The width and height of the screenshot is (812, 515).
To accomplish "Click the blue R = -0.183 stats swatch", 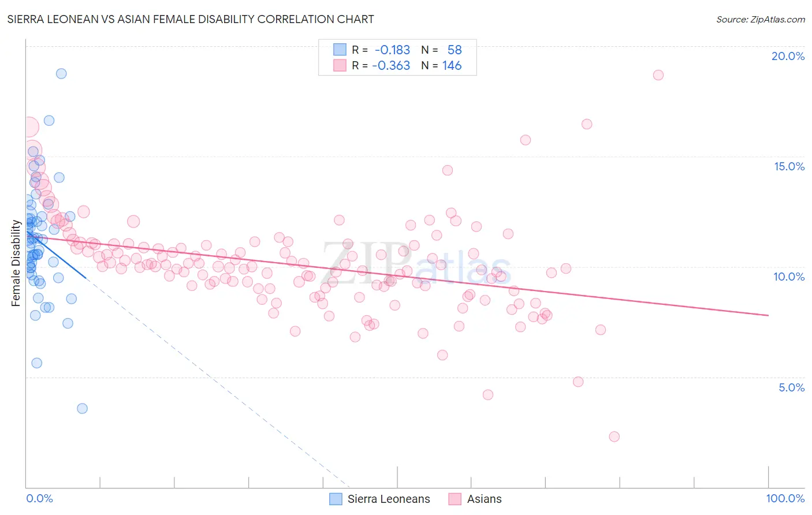I will tap(340, 50).
